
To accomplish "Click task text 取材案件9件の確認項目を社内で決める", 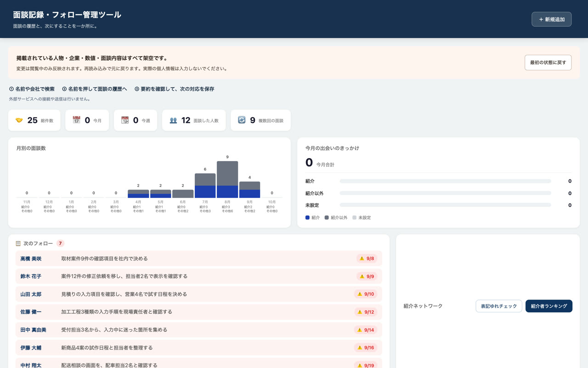I will (x=104, y=259).
